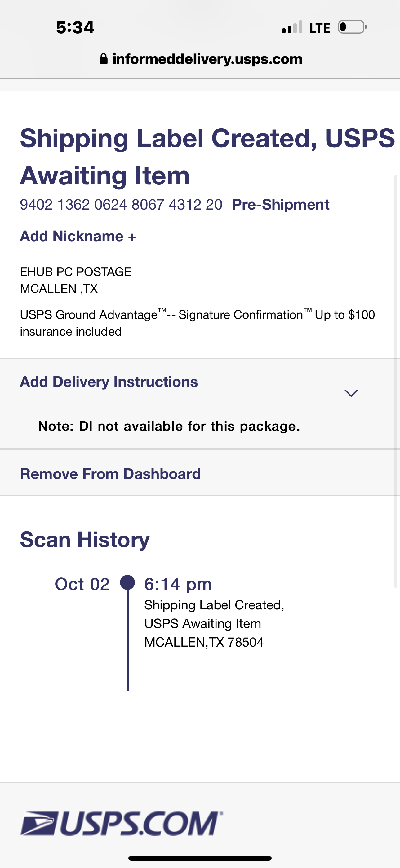Viewport: 400px width, 868px height.
Task: Tap the LTE network indicator
Action: point(319,28)
